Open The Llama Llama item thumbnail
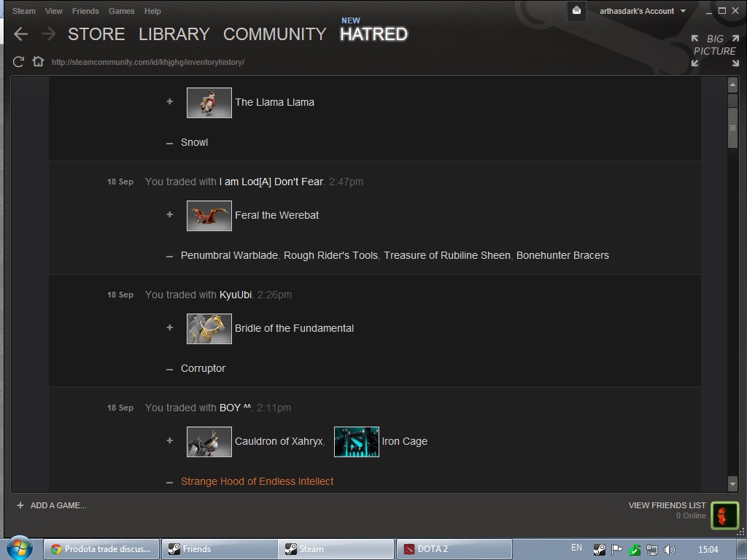Image resolution: width=747 pixels, height=560 pixels. pos(209,102)
